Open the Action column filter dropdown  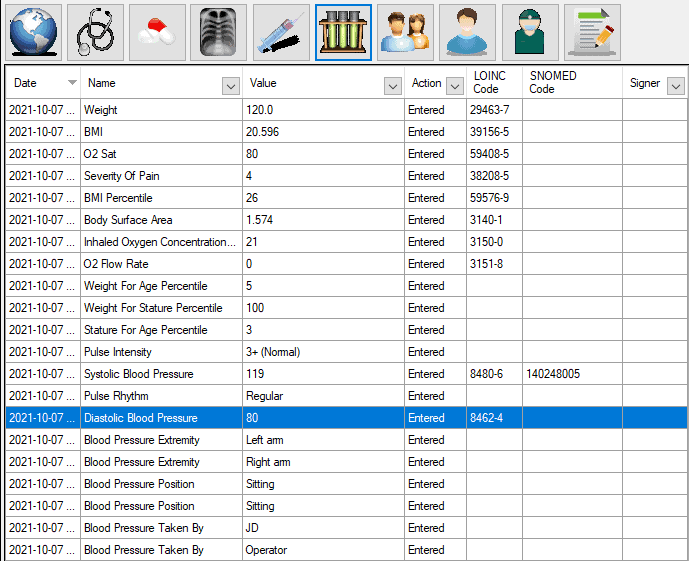[x=455, y=86]
